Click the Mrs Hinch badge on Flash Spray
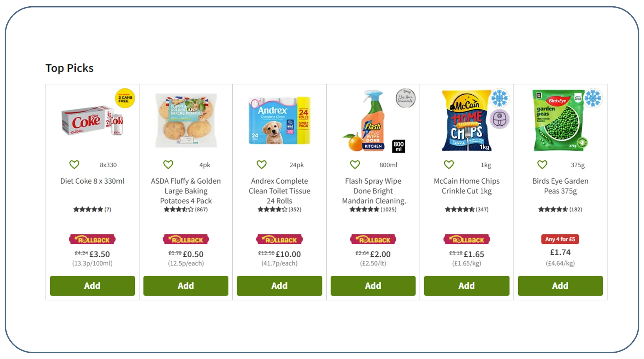This screenshot has width=644, height=359. (x=405, y=98)
